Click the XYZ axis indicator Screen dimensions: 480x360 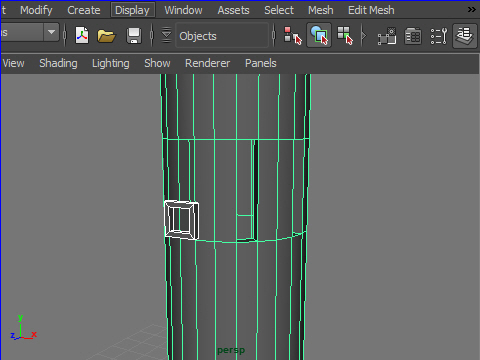[x=23, y=328]
